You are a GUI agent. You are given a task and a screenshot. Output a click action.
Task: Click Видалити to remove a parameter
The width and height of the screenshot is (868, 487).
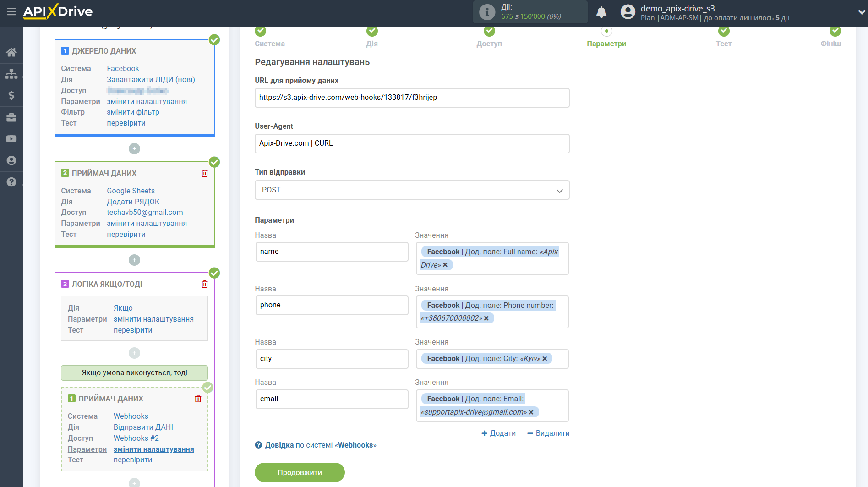point(548,433)
